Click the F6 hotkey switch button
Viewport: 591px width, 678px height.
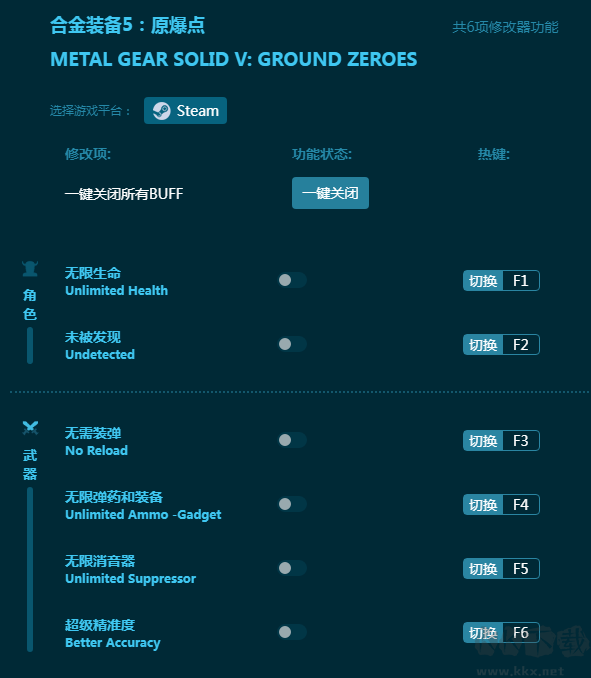(x=483, y=633)
